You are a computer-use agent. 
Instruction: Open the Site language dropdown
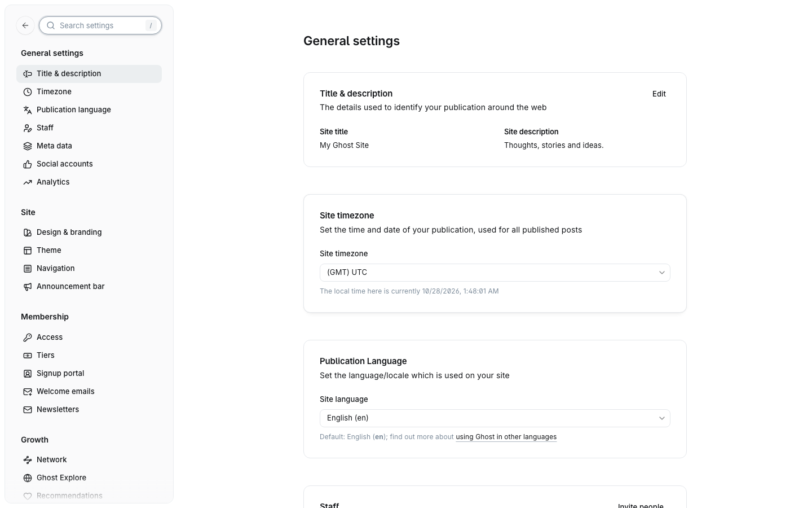tap(495, 418)
